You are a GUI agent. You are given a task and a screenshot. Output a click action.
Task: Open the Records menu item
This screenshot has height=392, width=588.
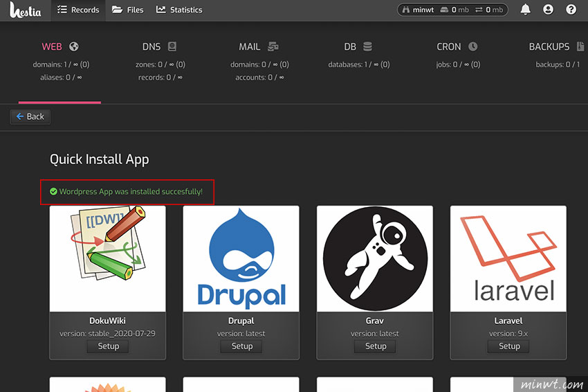pos(78,10)
